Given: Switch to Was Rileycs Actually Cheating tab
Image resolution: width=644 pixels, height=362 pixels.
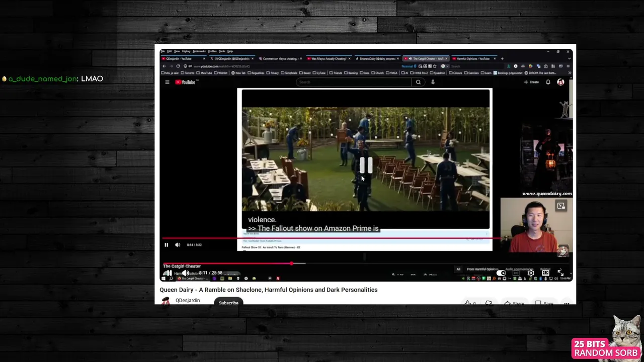Looking at the screenshot, I should click(x=329, y=58).
